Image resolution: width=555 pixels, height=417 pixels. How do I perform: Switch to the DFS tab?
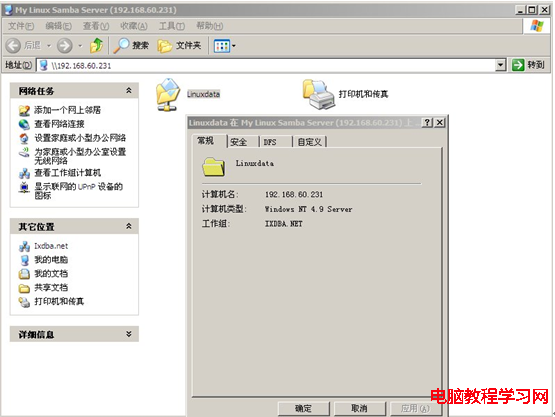coord(270,142)
